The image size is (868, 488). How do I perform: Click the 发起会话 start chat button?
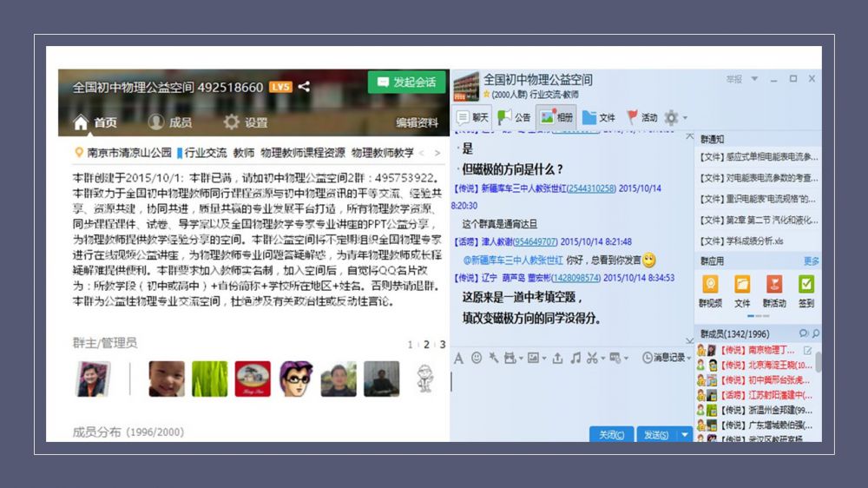405,82
